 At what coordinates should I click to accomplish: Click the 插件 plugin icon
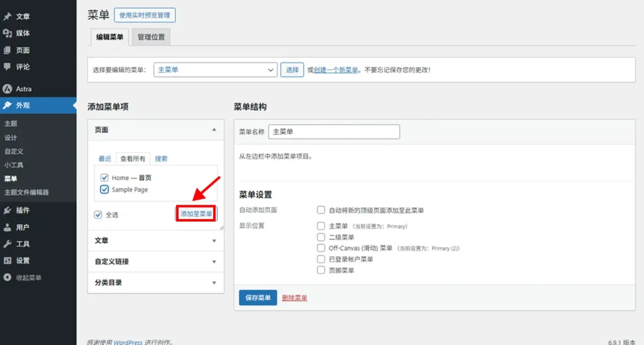click(x=8, y=210)
